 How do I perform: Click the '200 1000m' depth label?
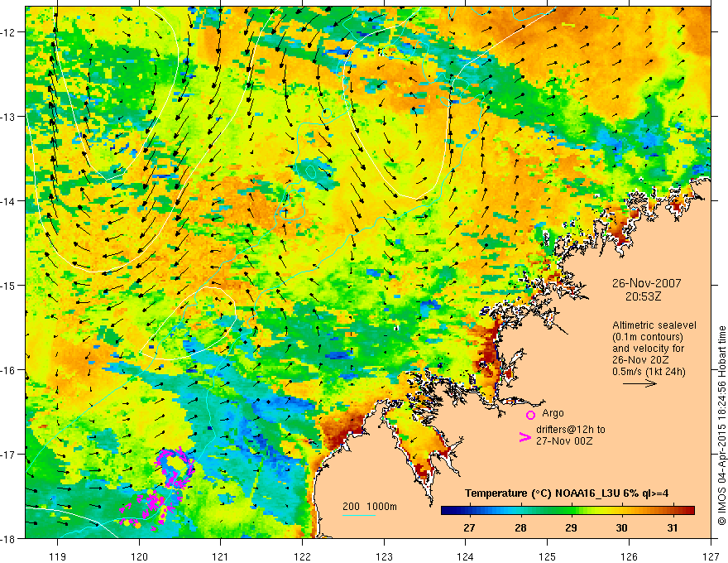370,507
